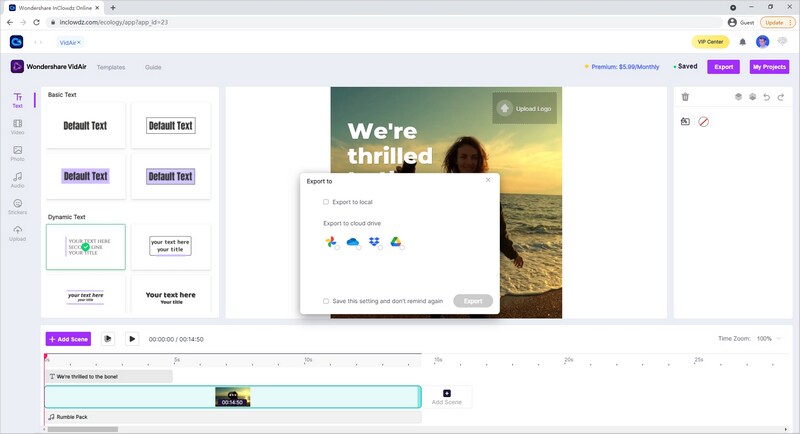The image size is (800, 434).
Task: Play the video preview
Action: click(132, 339)
